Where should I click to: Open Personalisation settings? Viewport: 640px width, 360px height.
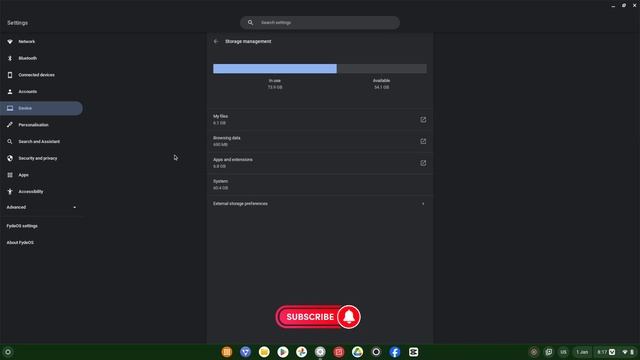pyautogui.click(x=33, y=125)
